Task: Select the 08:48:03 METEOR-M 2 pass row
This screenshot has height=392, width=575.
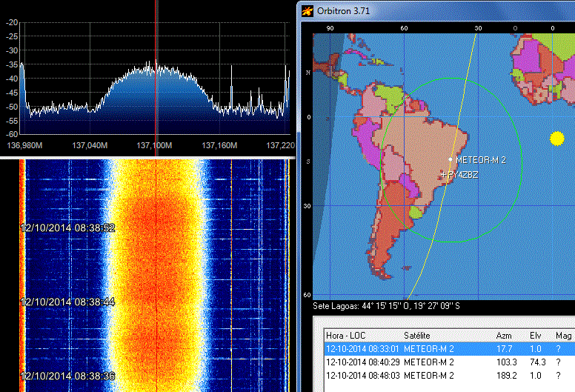Action: point(450,376)
